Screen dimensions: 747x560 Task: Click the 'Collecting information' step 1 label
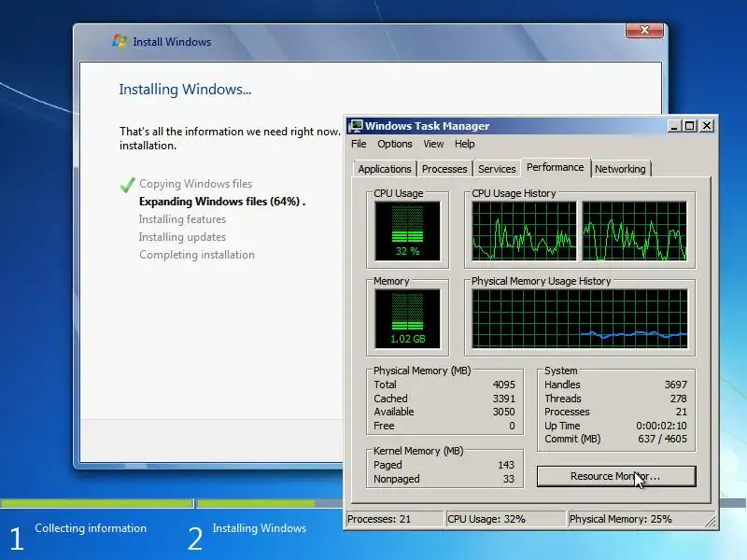(91, 528)
